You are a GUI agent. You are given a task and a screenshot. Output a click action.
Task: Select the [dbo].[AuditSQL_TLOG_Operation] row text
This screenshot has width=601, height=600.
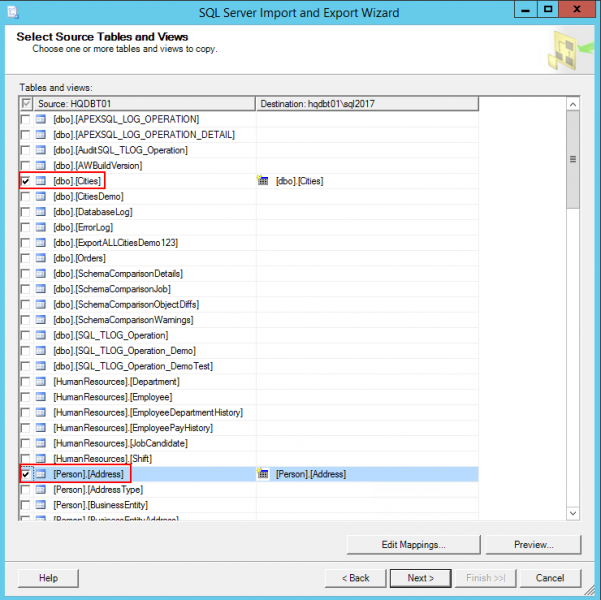click(120, 150)
